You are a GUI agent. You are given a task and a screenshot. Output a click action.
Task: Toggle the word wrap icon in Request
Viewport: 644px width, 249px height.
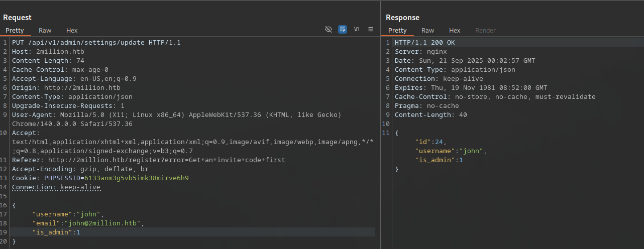343,30
